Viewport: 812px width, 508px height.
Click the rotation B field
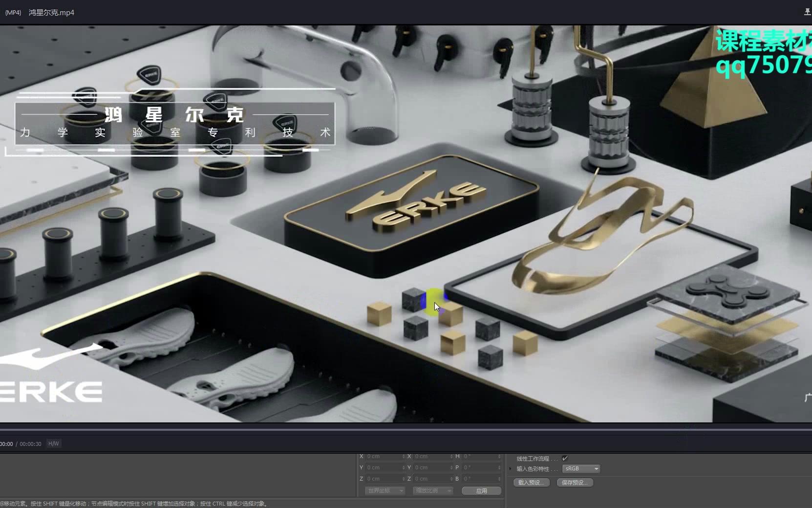coord(482,479)
